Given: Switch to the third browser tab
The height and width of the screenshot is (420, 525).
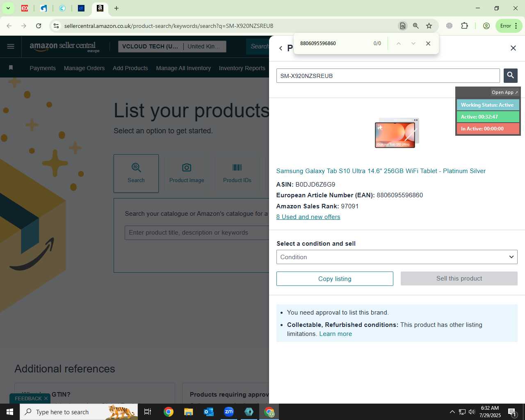Looking at the screenshot, I should (x=62, y=8).
